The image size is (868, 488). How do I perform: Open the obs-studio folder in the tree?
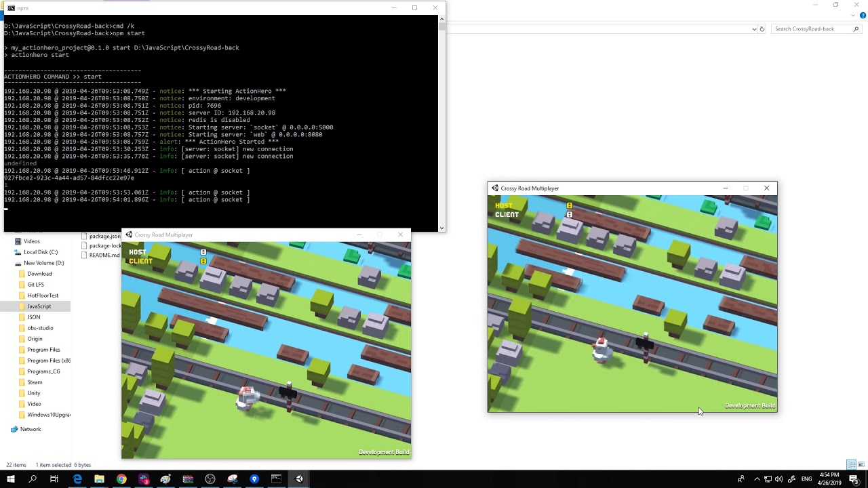(x=40, y=328)
